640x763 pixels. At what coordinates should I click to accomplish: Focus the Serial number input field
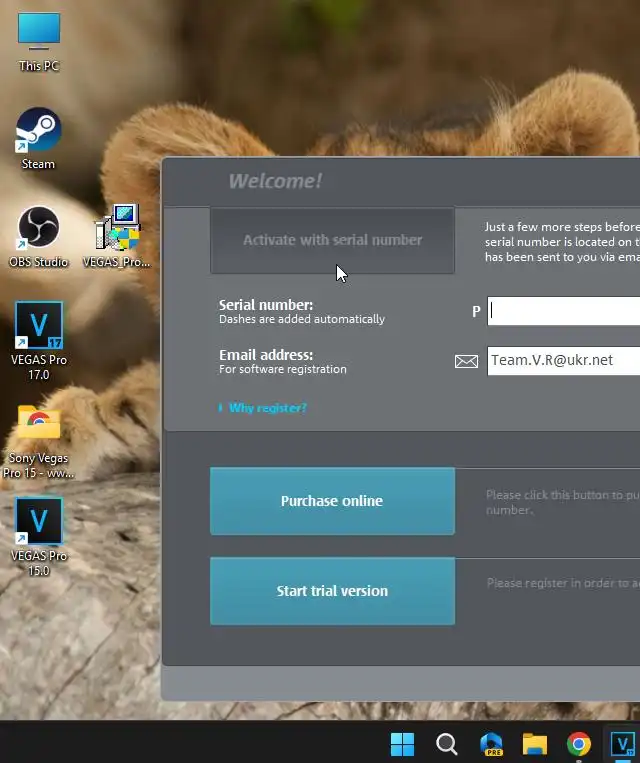pos(564,311)
